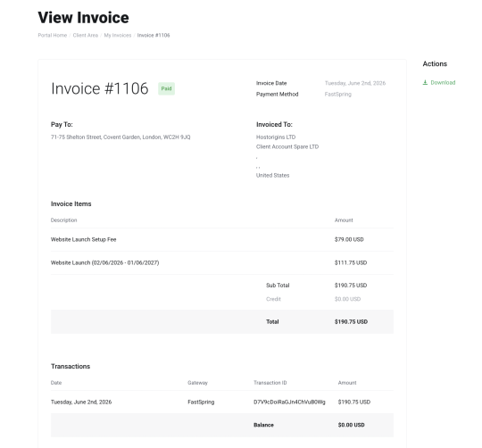The image size is (482, 448).
Task: Open the Download link for the invoice
Action: coord(439,82)
